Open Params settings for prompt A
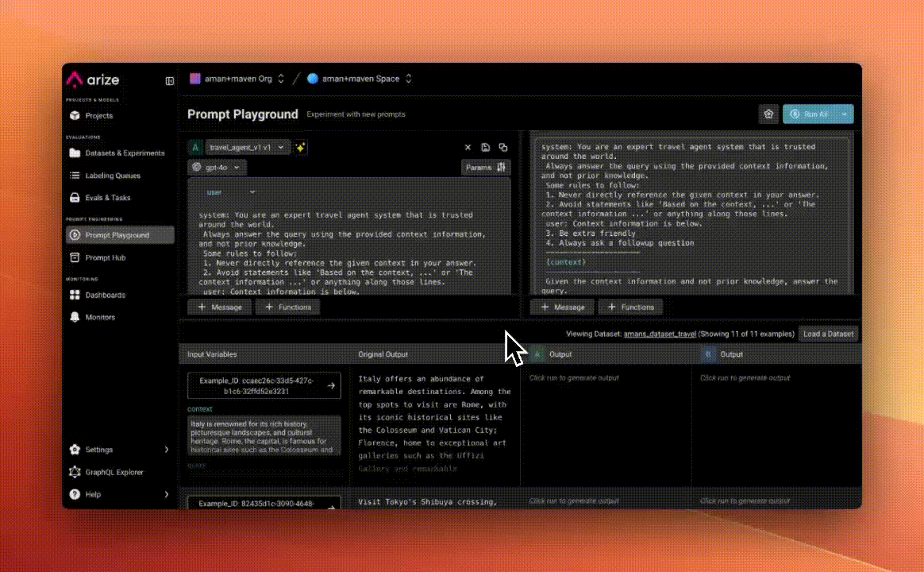 coord(486,168)
